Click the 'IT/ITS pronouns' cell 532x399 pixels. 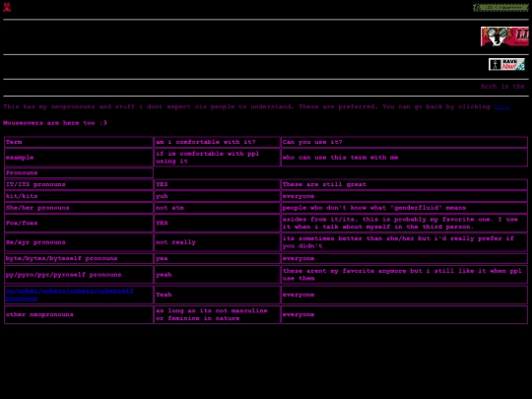click(79, 184)
